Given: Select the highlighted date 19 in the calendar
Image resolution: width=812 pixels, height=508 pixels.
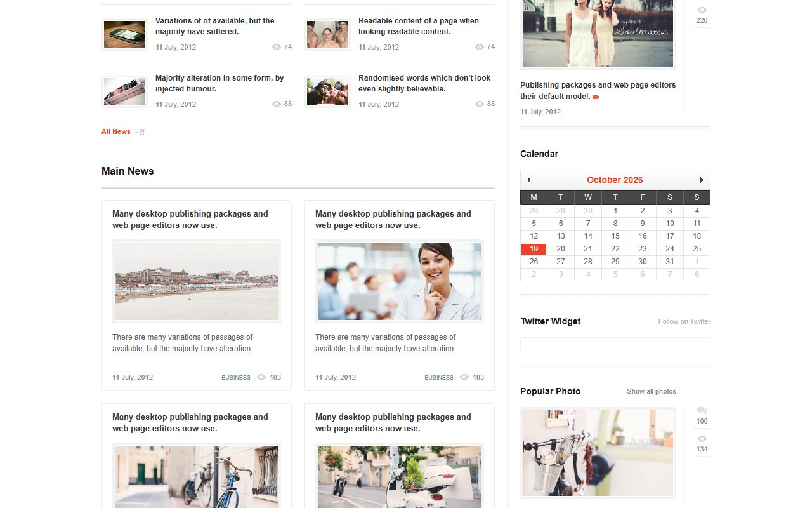Looking at the screenshot, I should point(534,249).
